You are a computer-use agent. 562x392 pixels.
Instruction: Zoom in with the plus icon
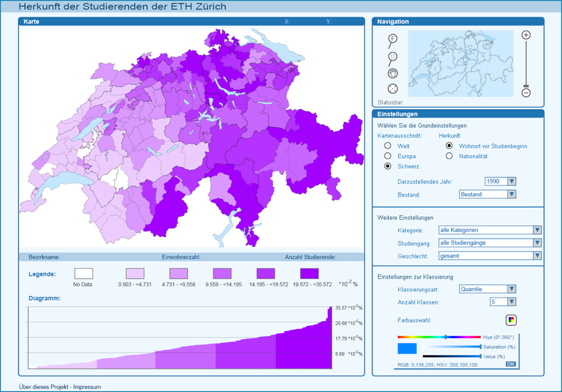pos(526,35)
